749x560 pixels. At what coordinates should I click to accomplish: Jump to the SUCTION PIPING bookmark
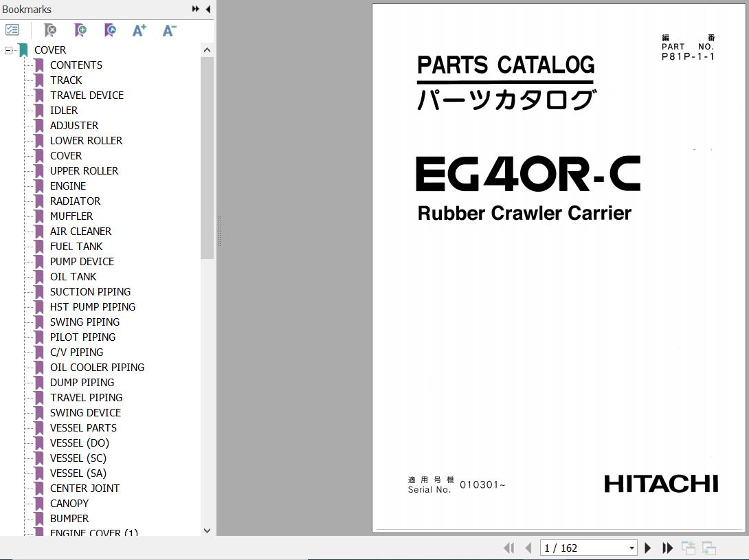click(90, 292)
